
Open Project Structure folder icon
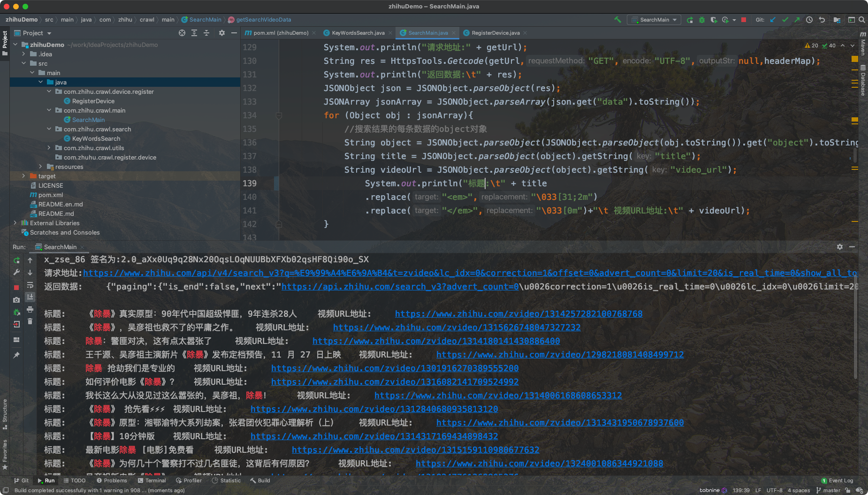(837, 20)
